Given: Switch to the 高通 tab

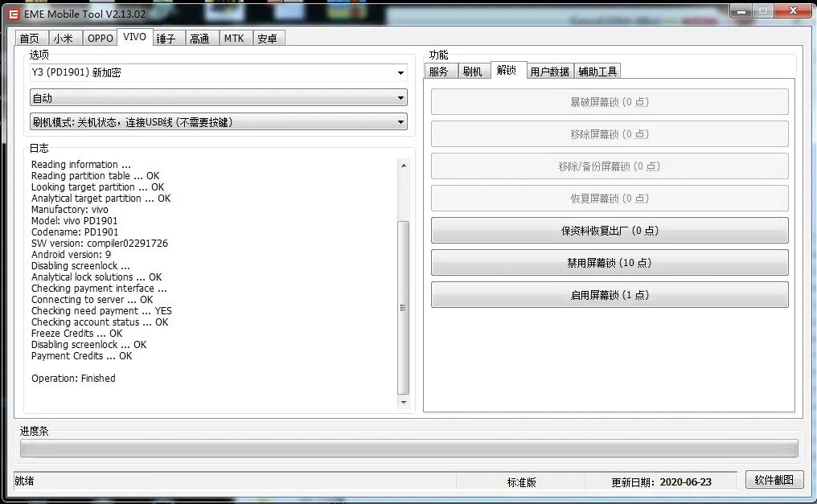Looking at the screenshot, I should click(201, 39).
